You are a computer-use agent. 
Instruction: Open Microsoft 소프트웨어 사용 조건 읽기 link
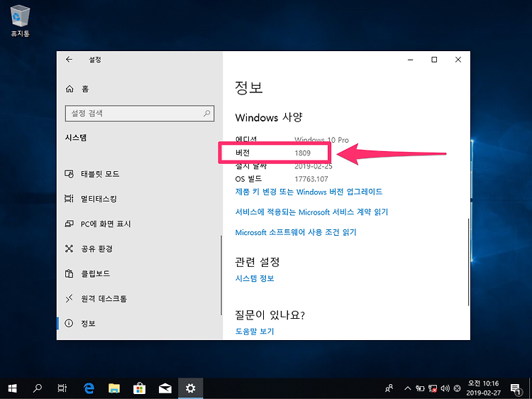coord(296,233)
